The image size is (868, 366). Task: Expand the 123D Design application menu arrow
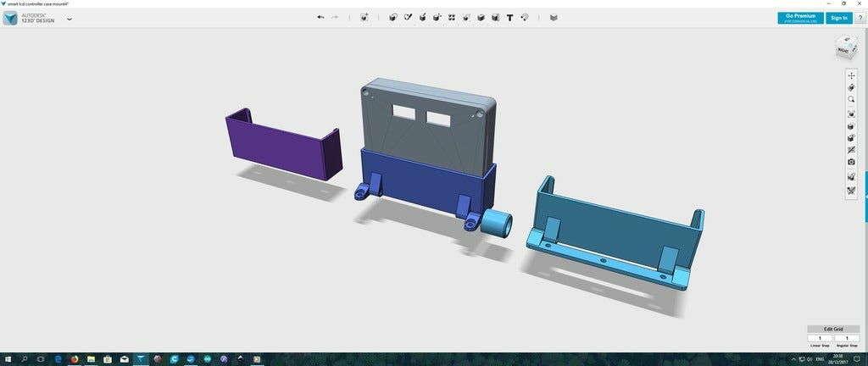(69, 19)
